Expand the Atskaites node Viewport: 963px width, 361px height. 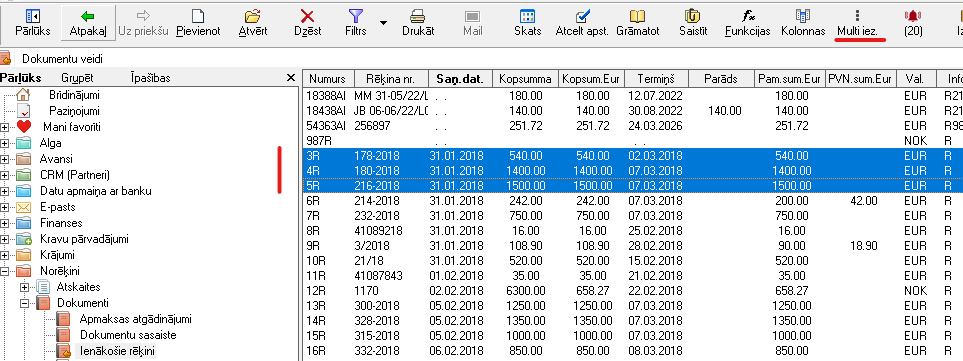click(x=25, y=287)
